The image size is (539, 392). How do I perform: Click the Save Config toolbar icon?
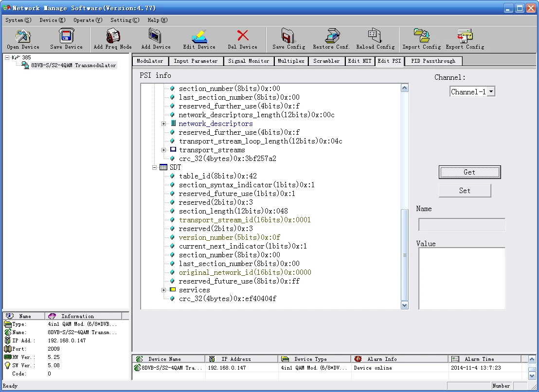pos(288,36)
